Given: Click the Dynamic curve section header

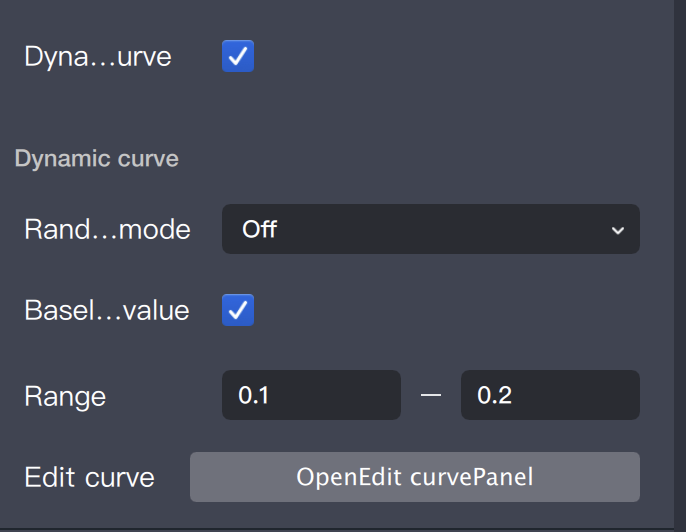Looking at the screenshot, I should pyautogui.click(x=96, y=159).
